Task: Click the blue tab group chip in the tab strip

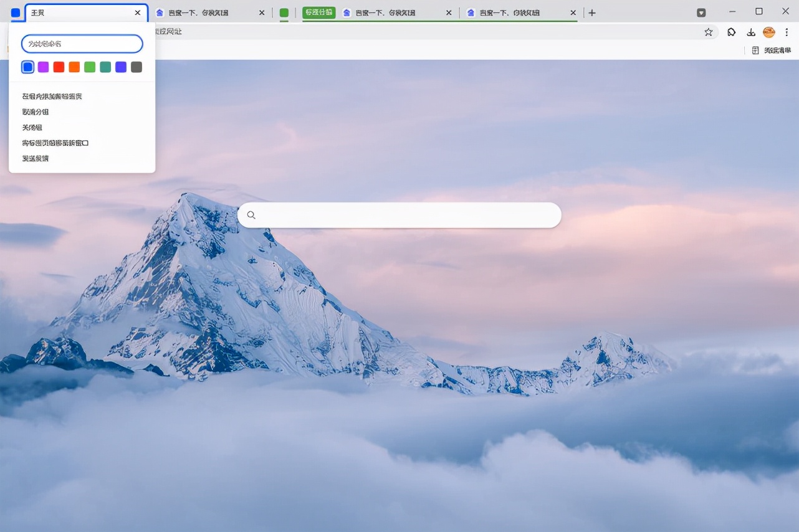Action: click(x=16, y=12)
